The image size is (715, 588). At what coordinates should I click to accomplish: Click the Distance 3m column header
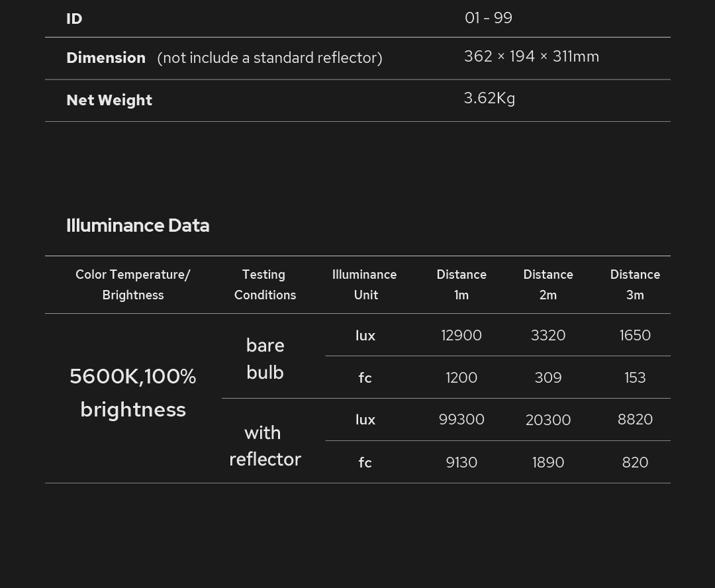635,285
